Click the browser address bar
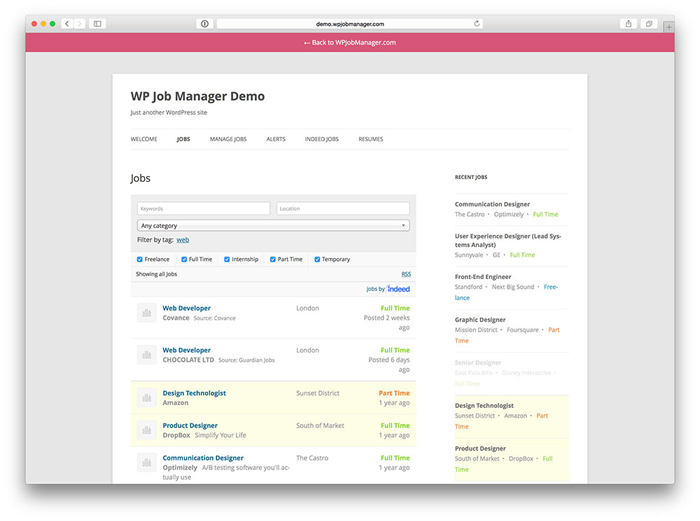 click(350, 24)
